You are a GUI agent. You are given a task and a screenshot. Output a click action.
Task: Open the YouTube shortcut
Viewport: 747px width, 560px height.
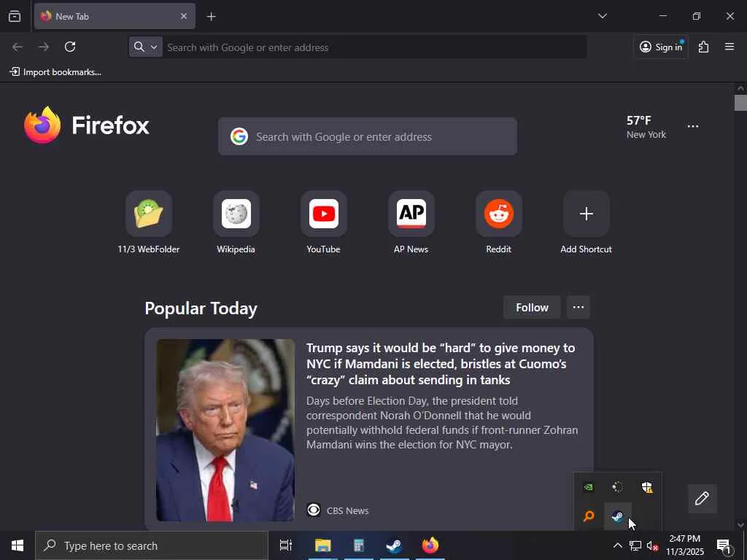pos(323,222)
